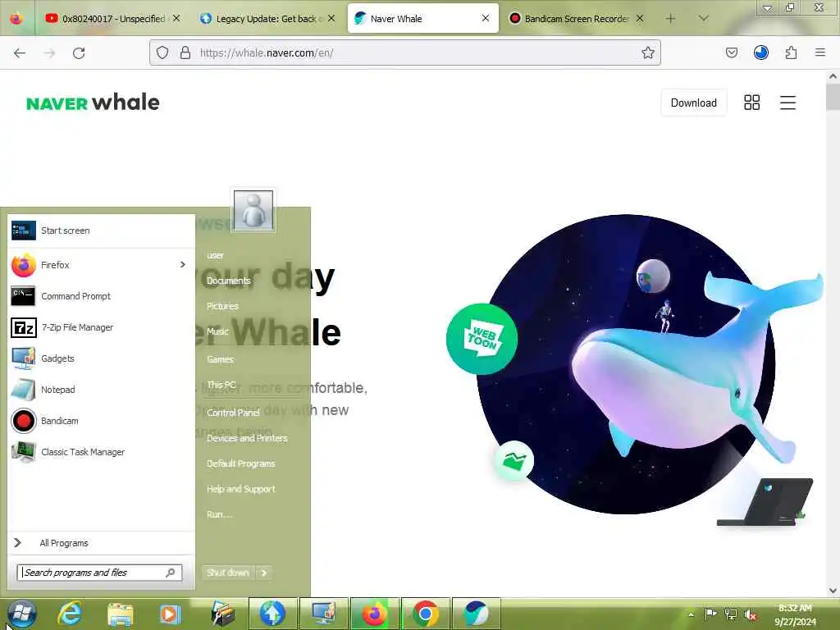
Task: Open Windows Media Player taskbar icon
Action: coord(170,614)
